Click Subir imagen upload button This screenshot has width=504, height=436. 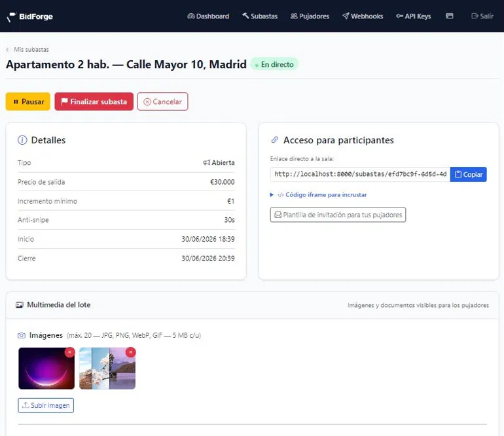[x=46, y=405]
